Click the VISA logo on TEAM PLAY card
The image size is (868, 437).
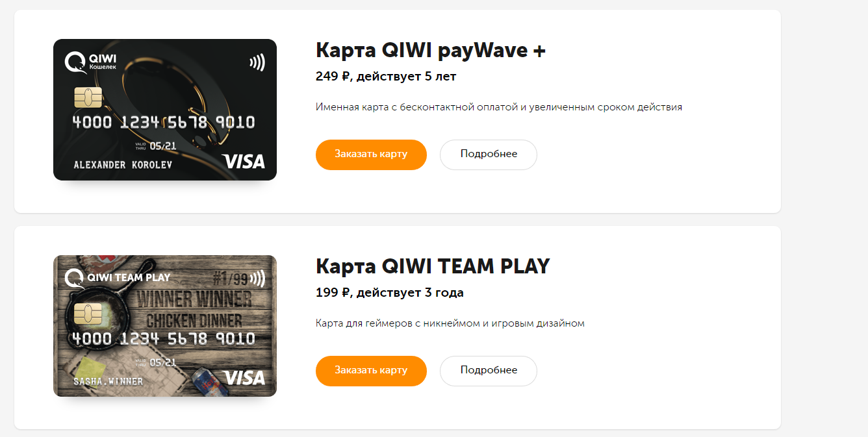pos(244,377)
